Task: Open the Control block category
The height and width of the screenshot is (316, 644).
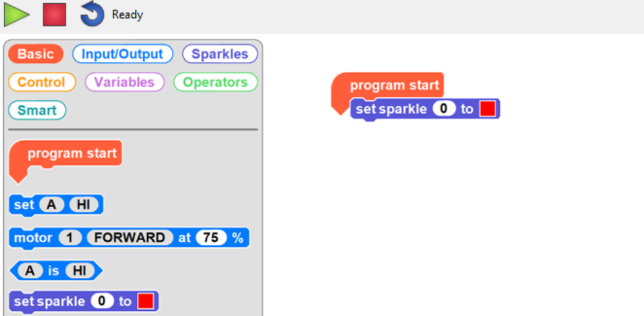Action: 42,82
